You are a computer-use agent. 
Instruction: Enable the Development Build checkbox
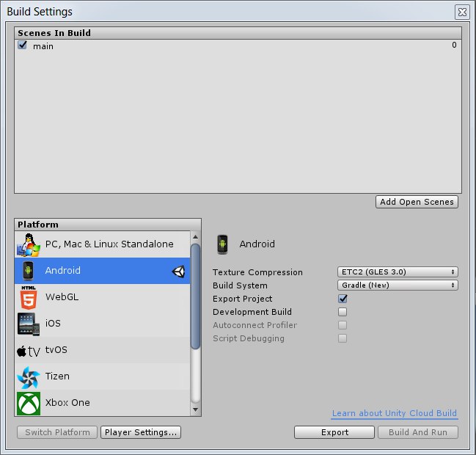tap(343, 312)
